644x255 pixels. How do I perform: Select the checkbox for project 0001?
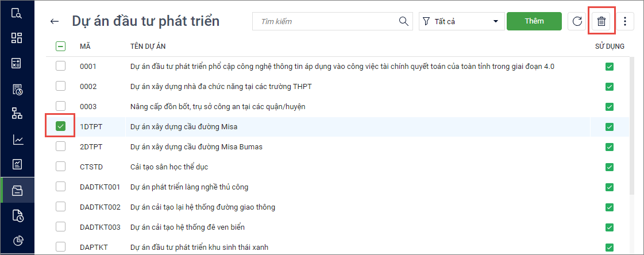tap(60, 67)
